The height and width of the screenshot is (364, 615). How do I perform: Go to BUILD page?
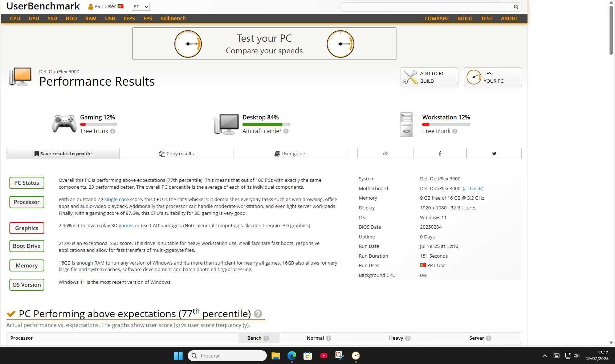click(x=465, y=19)
